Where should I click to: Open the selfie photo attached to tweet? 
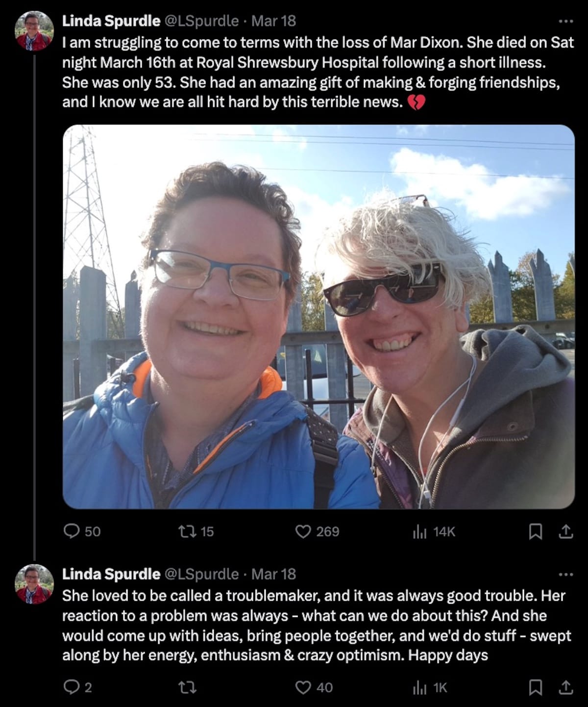click(318, 317)
